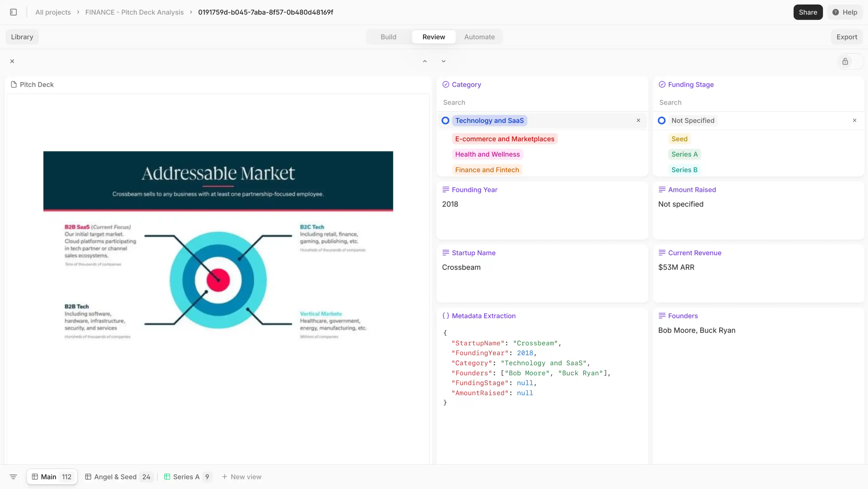Click the Amount Raised field icon
Viewport: 868px width, 489px height.
(x=662, y=189)
